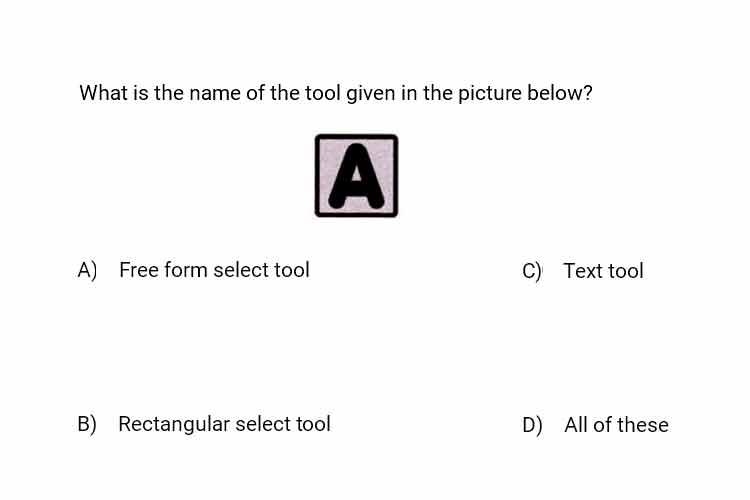750x500 pixels.
Task: Click the 'C)' option label
Action: coord(532,271)
